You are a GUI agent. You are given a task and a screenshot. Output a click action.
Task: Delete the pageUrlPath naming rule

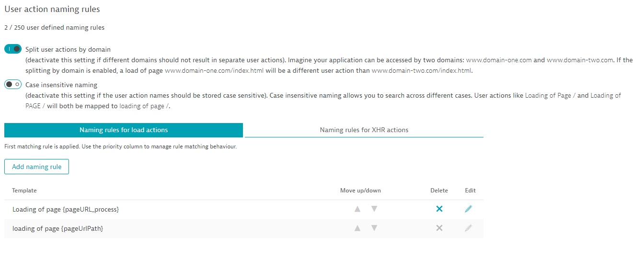(x=439, y=228)
